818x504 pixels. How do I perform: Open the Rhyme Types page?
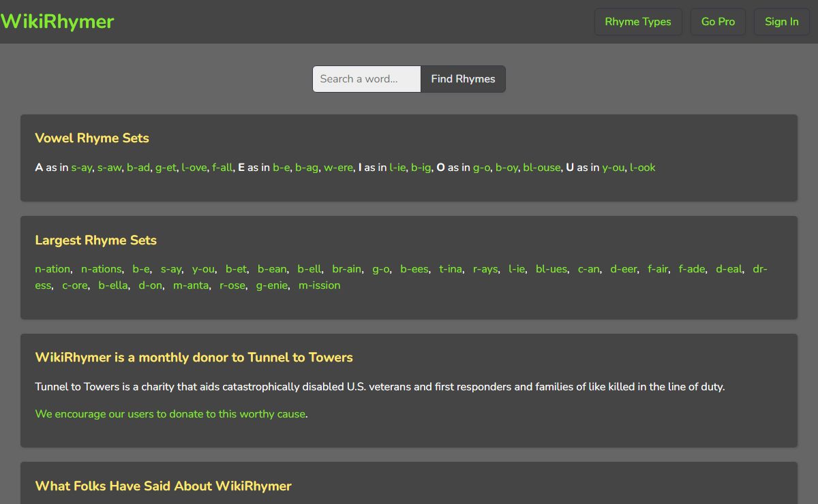tap(638, 22)
